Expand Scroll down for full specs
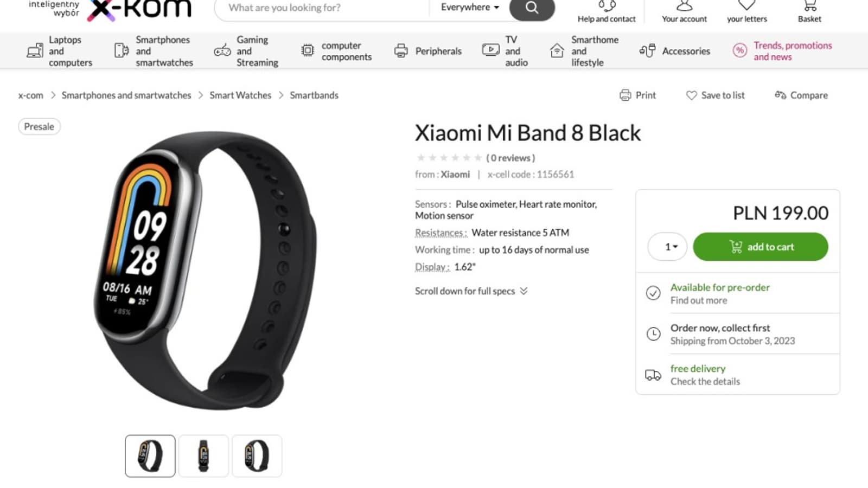 (471, 291)
